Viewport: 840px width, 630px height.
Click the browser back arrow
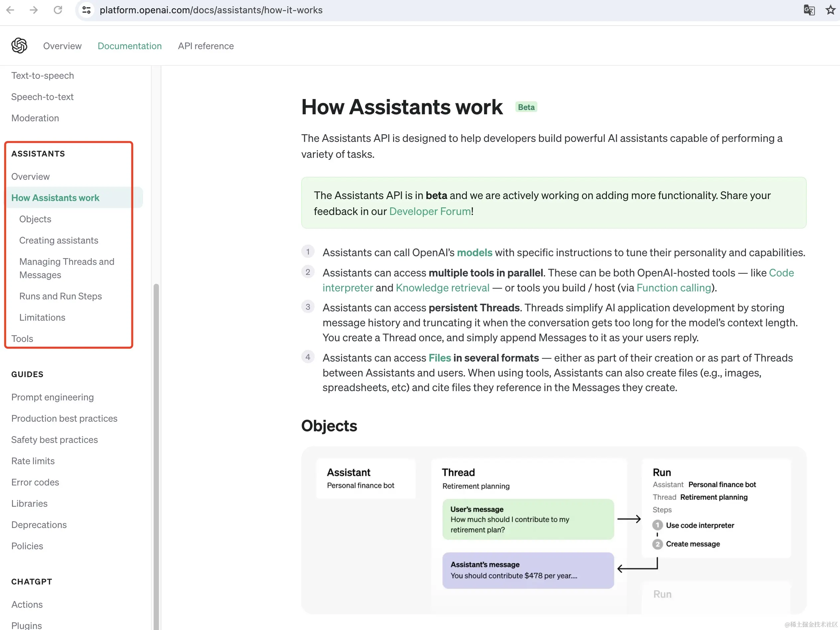(10, 10)
